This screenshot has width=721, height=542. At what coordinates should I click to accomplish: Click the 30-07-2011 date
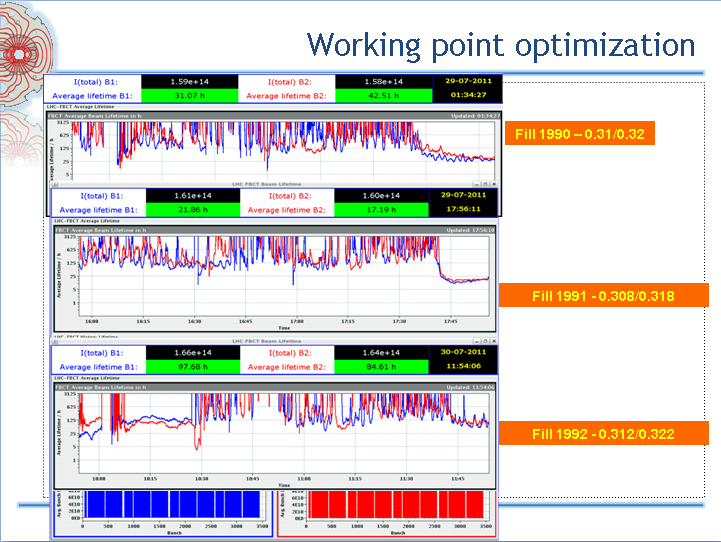coord(463,352)
